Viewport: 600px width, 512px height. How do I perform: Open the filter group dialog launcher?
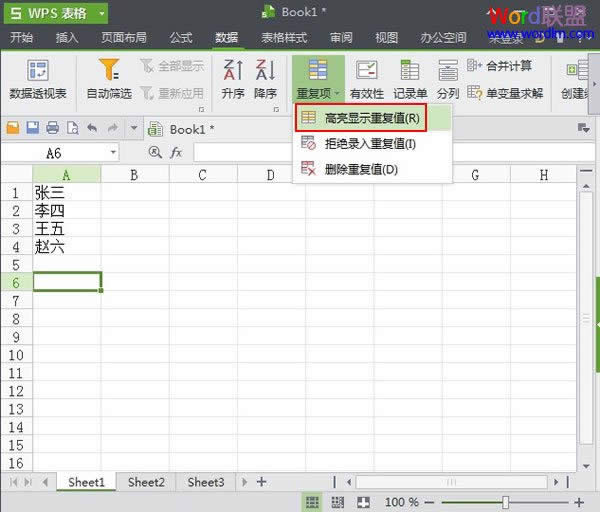pyautogui.click(x=201, y=109)
